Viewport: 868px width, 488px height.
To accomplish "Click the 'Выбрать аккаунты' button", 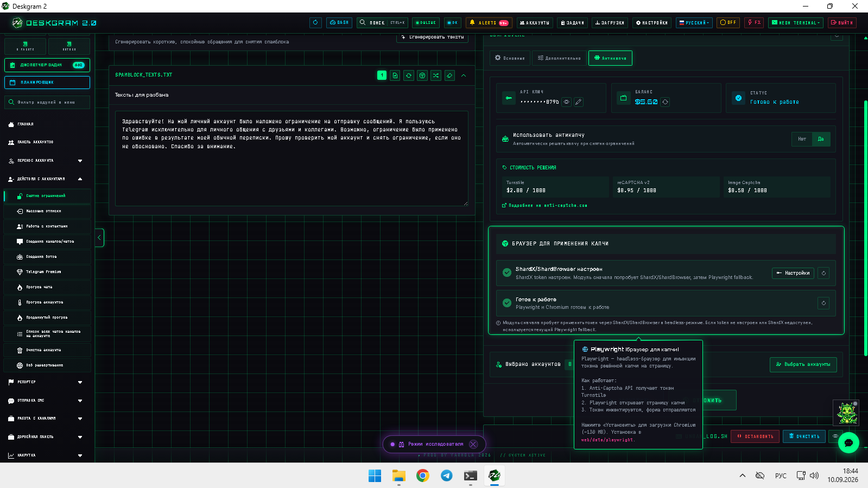I will pyautogui.click(x=803, y=364).
